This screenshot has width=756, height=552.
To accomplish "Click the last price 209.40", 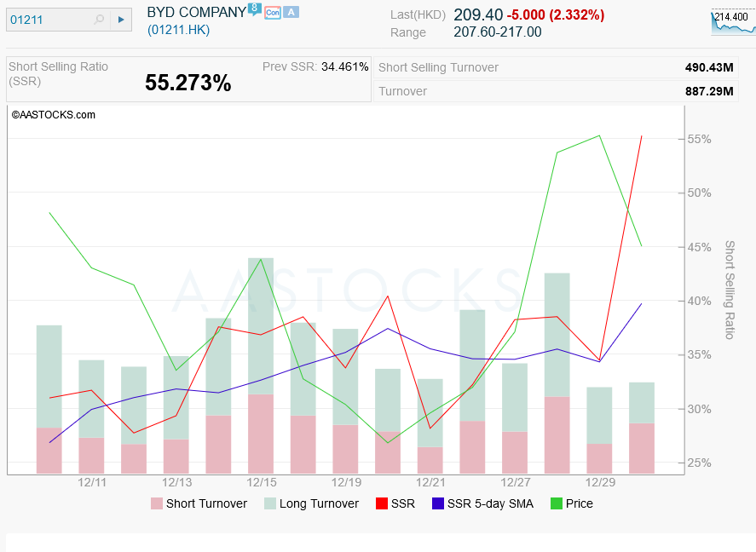I will [478, 15].
